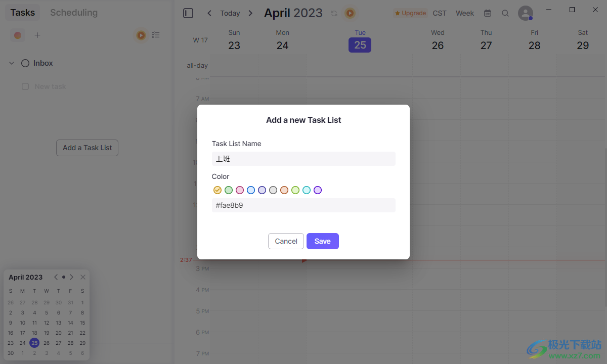Click the plus icon in Tasks panel
The height and width of the screenshot is (364, 607).
(x=37, y=35)
